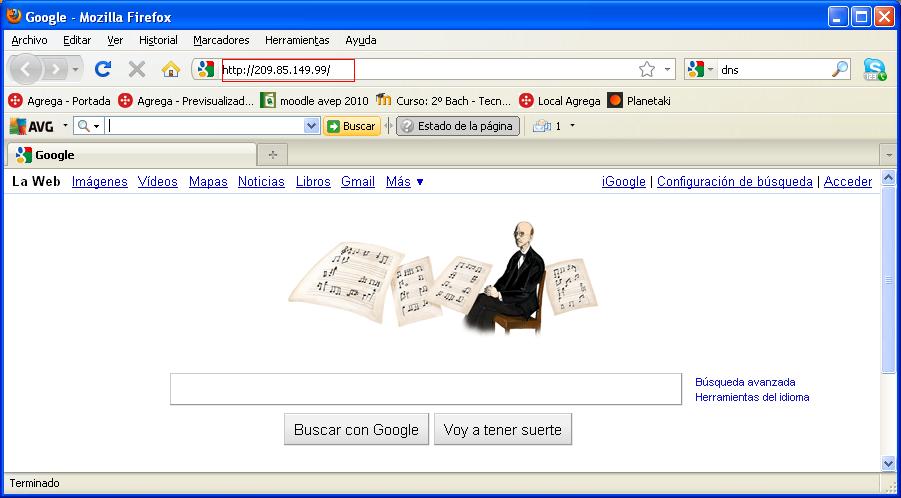Click the AVG logo in the toolbar
This screenshot has width=901, height=498.
(x=32, y=126)
